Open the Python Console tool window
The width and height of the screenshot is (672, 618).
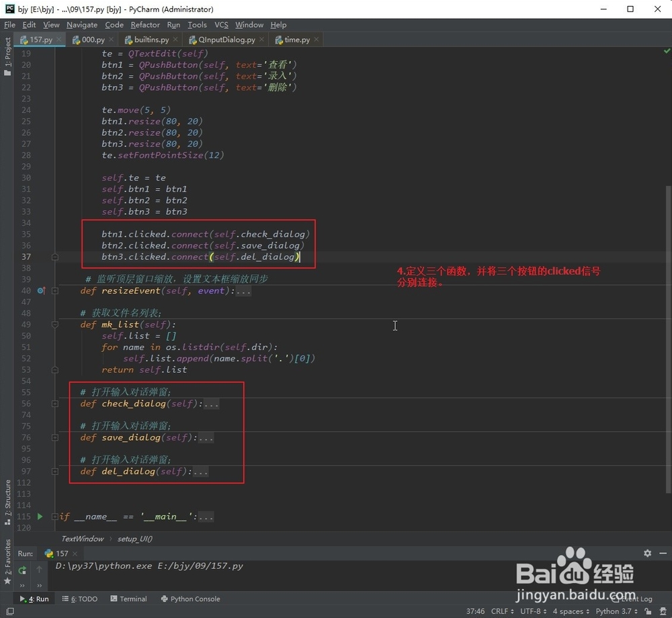(x=190, y=599)
